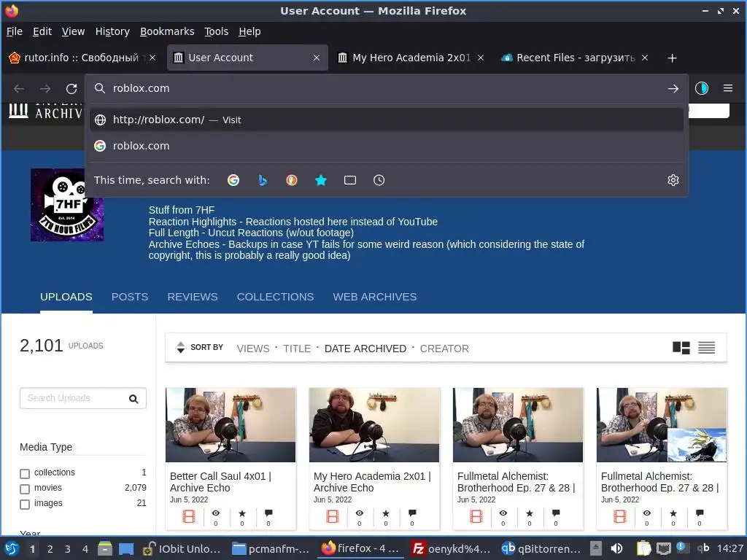
Task: Sort uploads by CREATOR
Action: tap(444, 349)
